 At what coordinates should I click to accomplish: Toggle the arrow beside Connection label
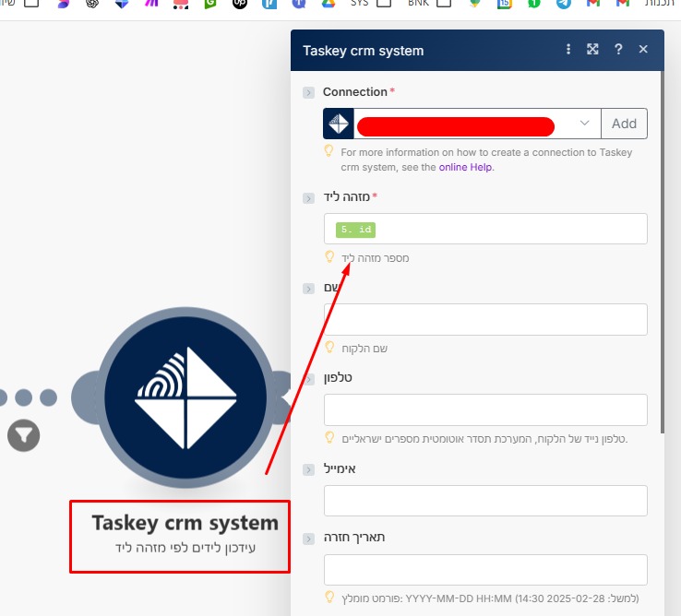click(308, 92)
